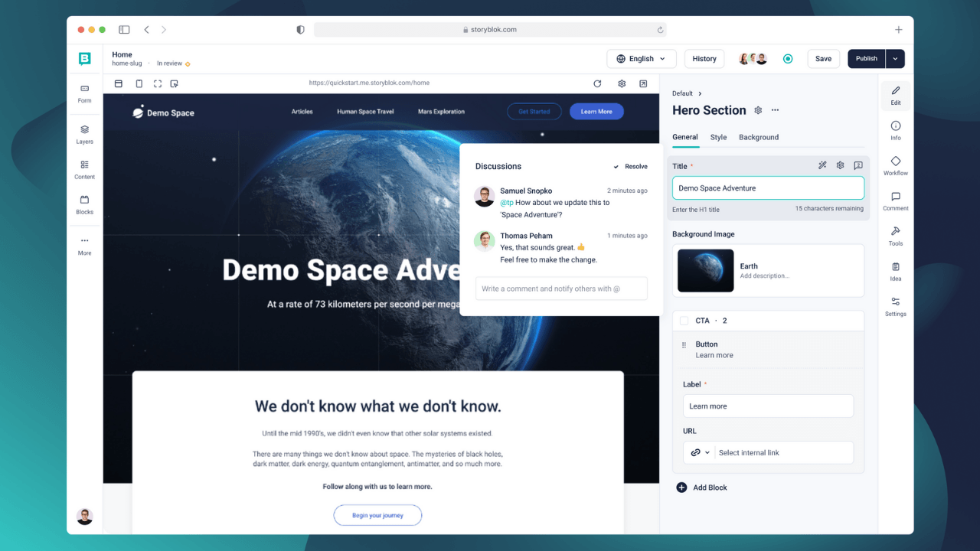Mark the discussion as Resolve
980x551 pixels.
pos(630,166)
